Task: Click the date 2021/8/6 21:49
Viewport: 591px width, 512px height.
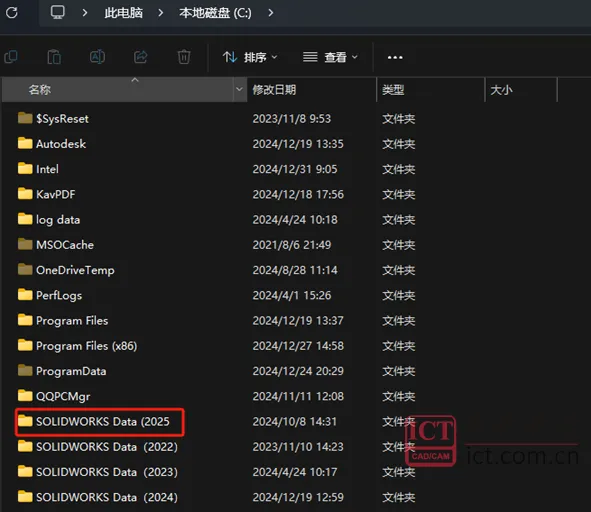Action: 292,245
